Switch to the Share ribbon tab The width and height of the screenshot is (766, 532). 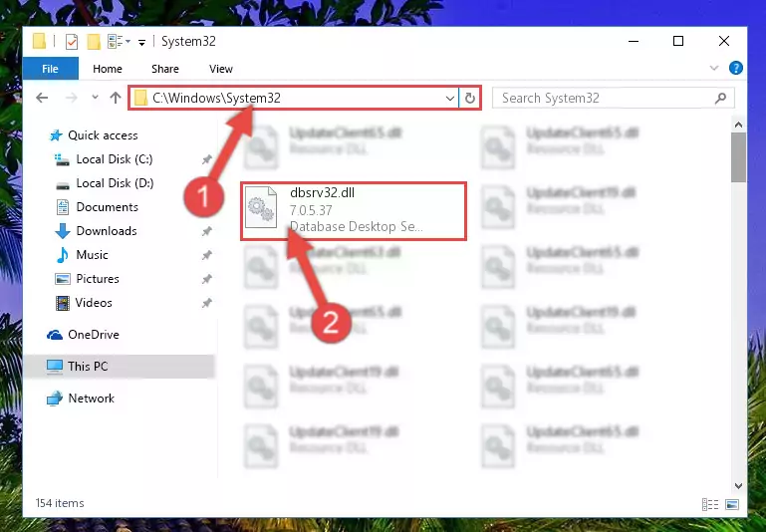(165, 69)
